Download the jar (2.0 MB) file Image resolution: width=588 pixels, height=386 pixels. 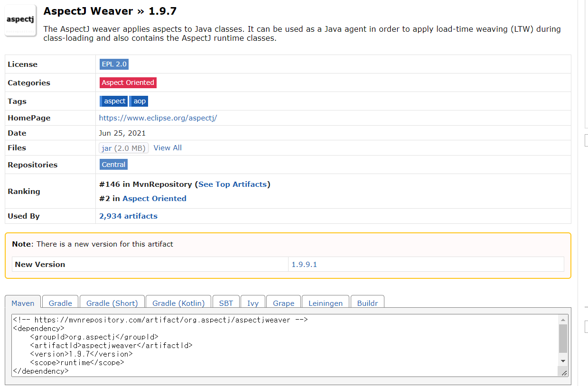[x=124, y=148]
